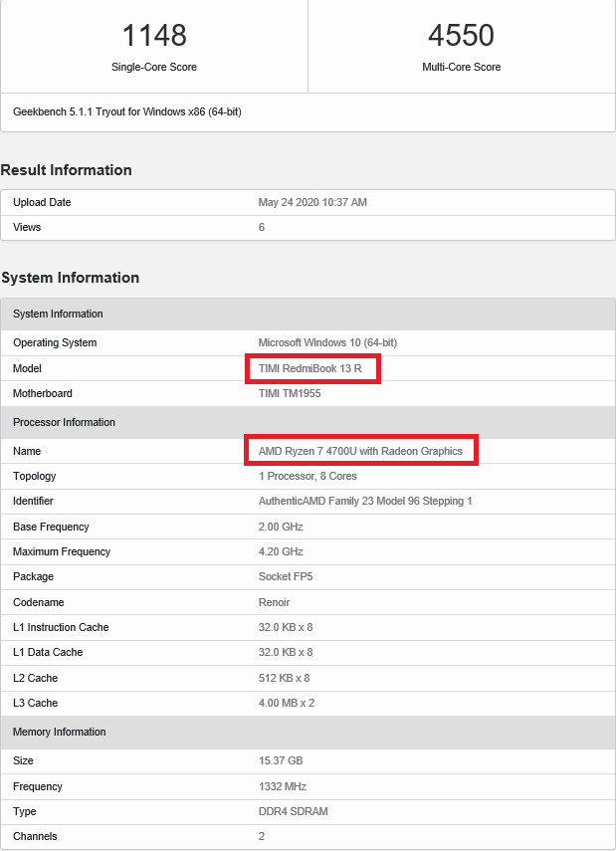Viewport: 616px width, 851px height.
Task: Click the Memory Information table header
Action: coord(308,733)
